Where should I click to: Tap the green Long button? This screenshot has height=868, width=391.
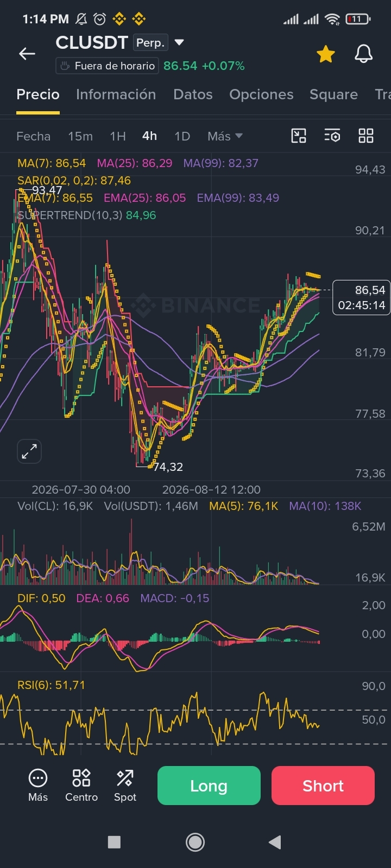pos(209,786)
